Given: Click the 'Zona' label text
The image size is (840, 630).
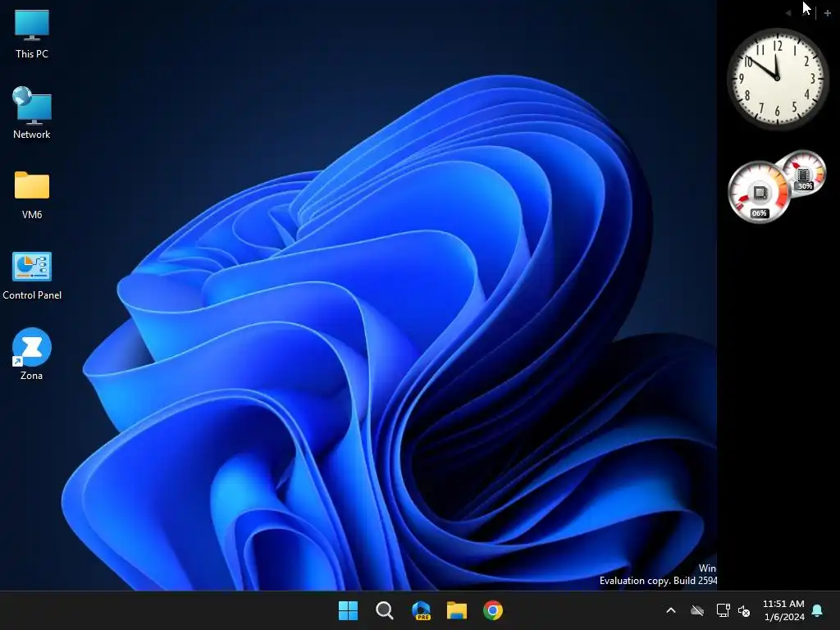Looking at the screenshot, I should click(32, 376).
